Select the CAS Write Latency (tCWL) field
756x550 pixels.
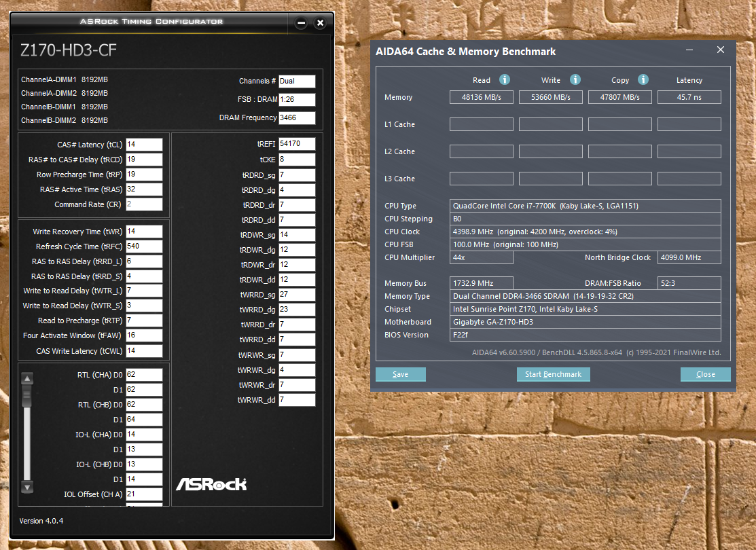144,351
